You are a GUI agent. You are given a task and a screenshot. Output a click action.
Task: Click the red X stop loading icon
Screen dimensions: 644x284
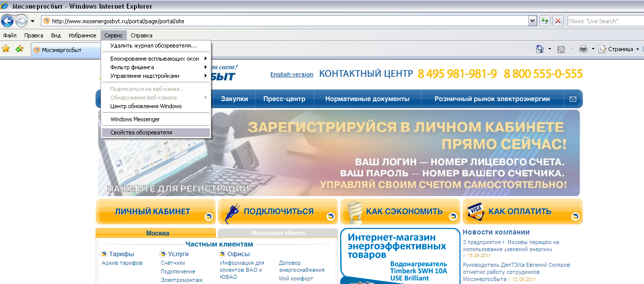point(558,21)
